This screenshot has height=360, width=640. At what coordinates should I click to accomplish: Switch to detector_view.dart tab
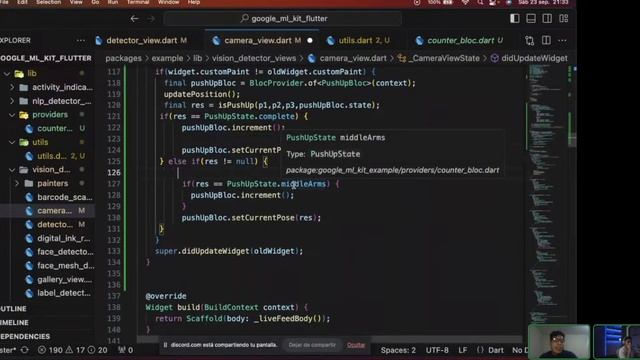coord(142,40)
